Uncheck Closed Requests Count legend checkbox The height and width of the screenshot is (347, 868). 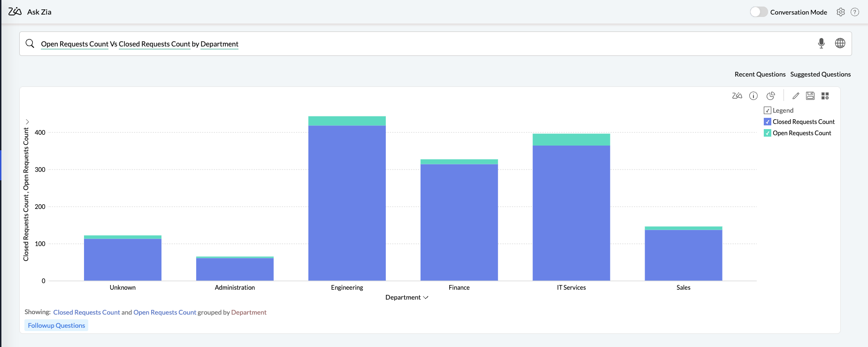(768, 122)
